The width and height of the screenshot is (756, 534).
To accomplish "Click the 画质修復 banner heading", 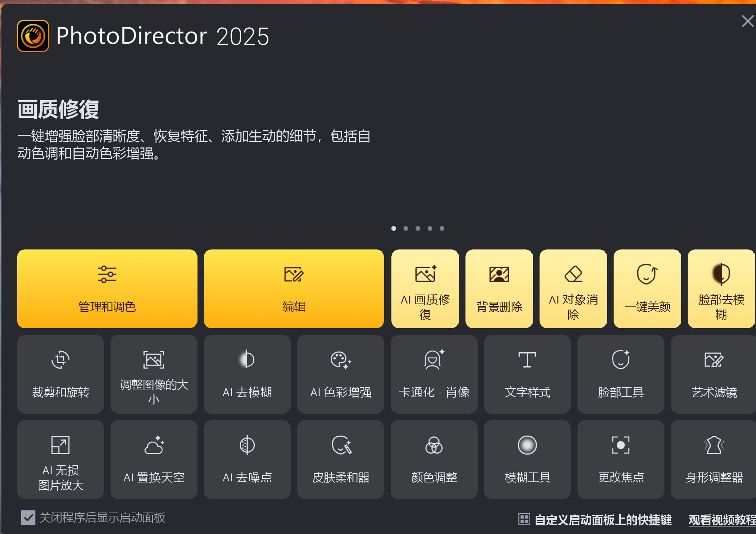I will click(58, 110).
